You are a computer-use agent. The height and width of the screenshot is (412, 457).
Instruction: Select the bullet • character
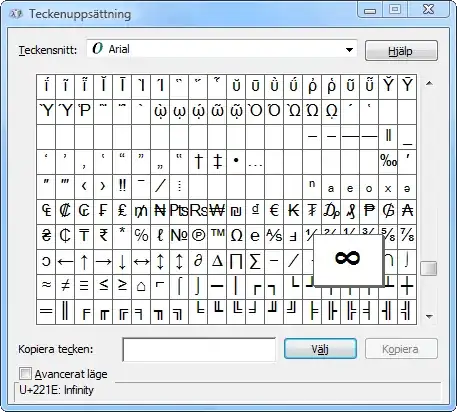pos(236,162)
